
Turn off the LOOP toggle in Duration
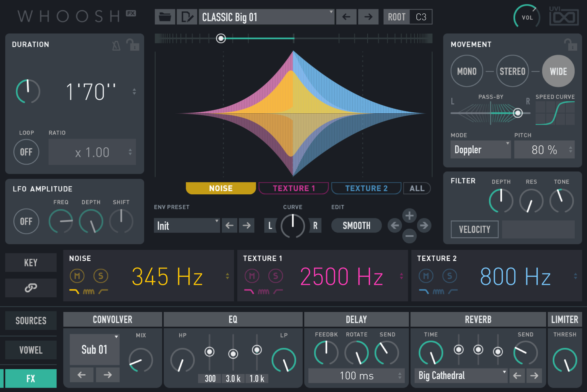26,152
